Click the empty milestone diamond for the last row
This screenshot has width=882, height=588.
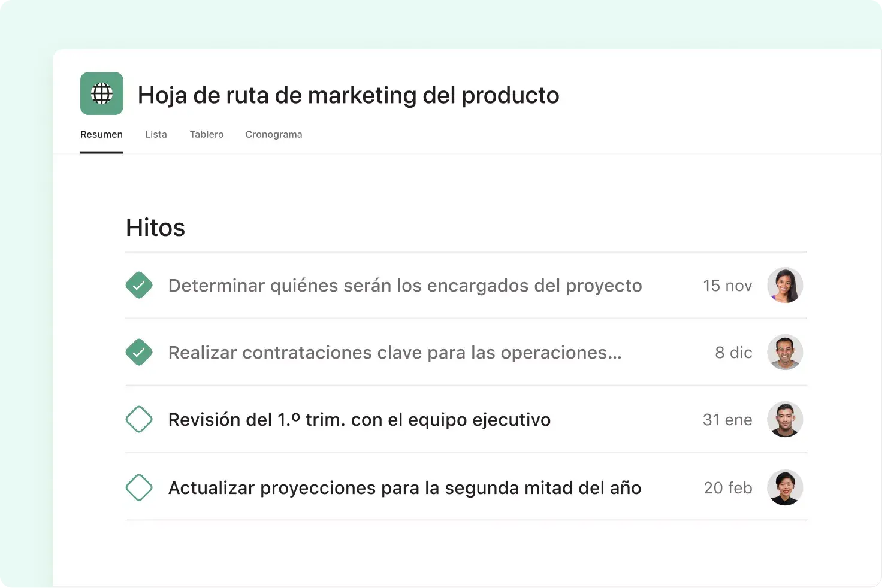(139, 487)
